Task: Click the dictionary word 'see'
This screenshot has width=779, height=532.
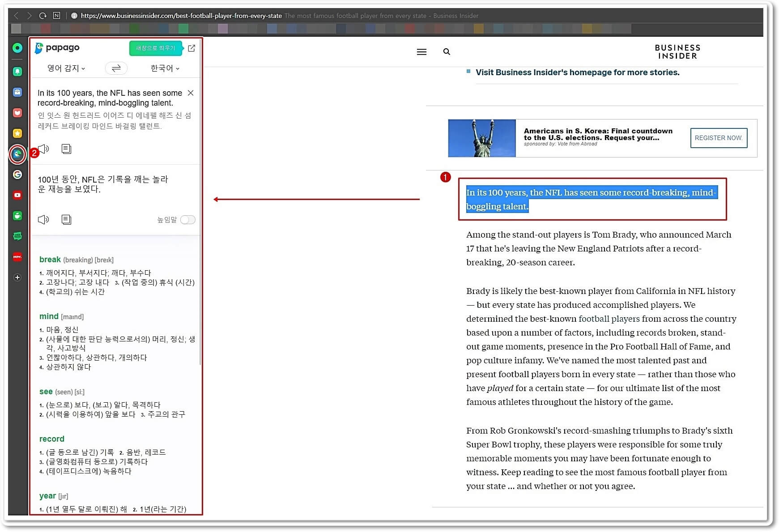Action: pos(46,392)
